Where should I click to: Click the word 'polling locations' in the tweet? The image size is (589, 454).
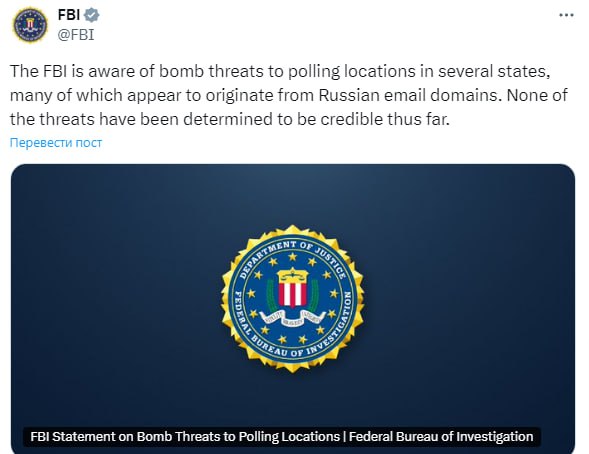[x=352, y=71]
